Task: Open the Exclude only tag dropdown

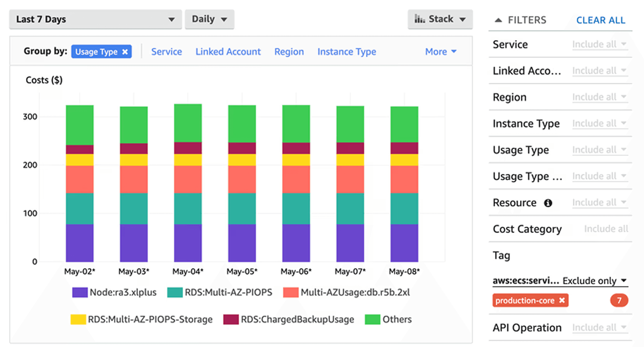Action: (595, 281)
